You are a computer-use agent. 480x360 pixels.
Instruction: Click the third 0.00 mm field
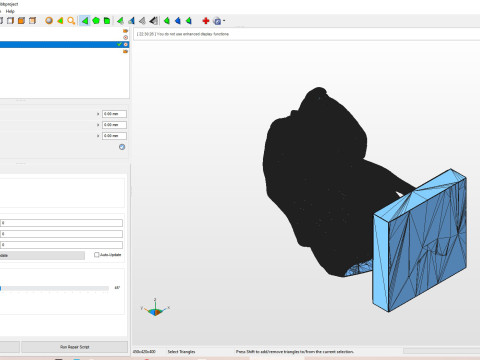pyautogui.click(x=114, y=136)
